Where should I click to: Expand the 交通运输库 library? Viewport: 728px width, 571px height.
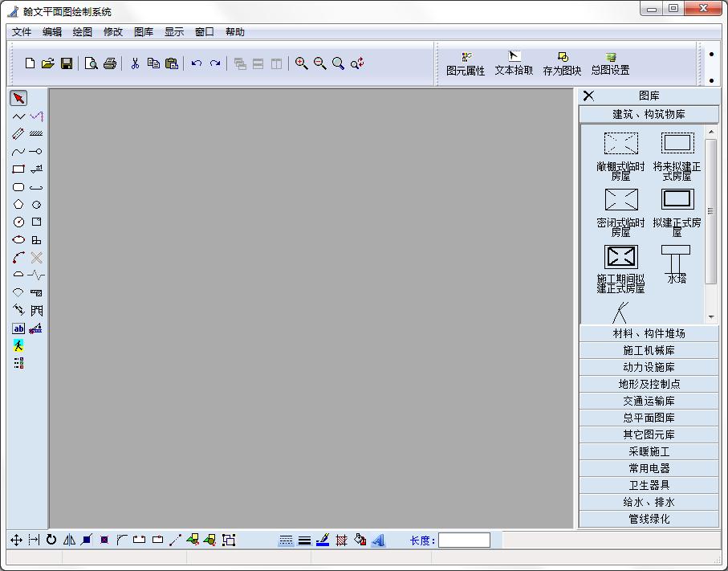point(649,401)
